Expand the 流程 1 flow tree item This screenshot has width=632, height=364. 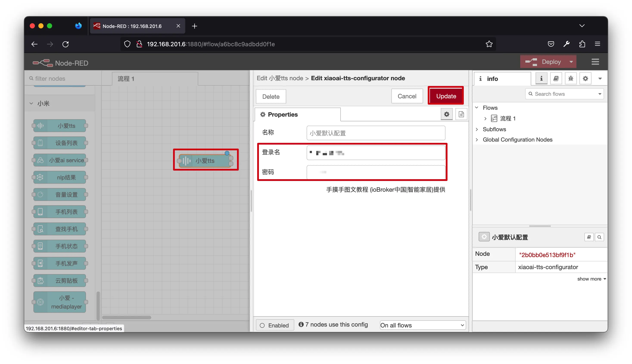485,119
